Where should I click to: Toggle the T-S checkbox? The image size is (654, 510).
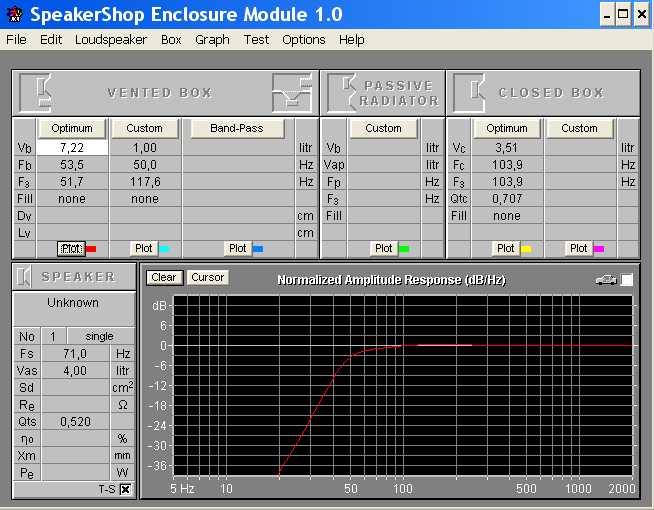pyautogui.click(x=125, y=489)
